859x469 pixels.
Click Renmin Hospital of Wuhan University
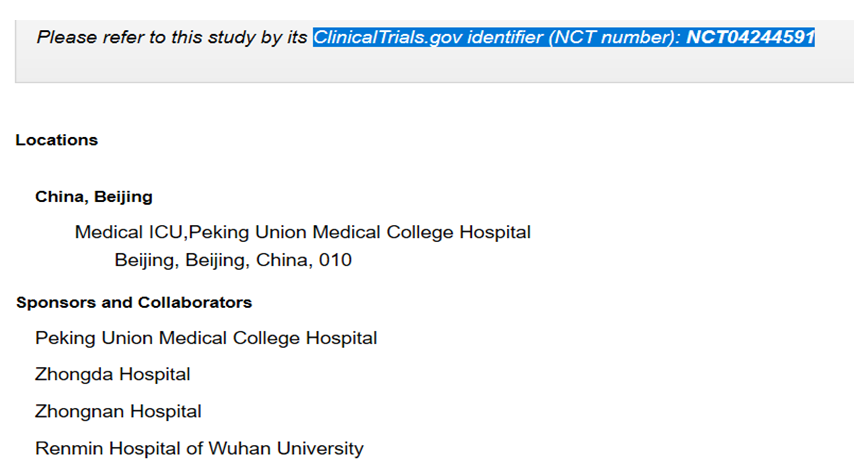(199, 448)
